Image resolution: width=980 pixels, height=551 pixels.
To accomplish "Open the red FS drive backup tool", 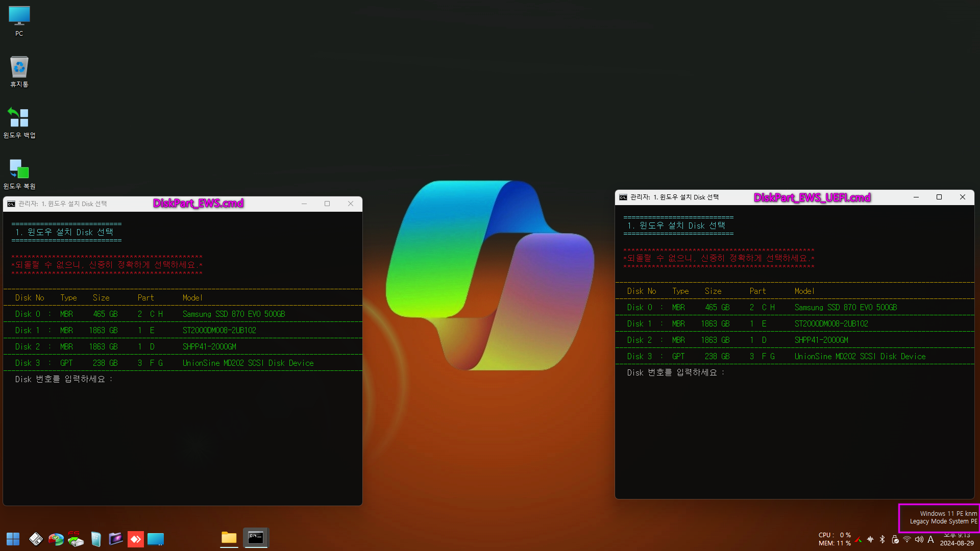I will tap(76, 539).
